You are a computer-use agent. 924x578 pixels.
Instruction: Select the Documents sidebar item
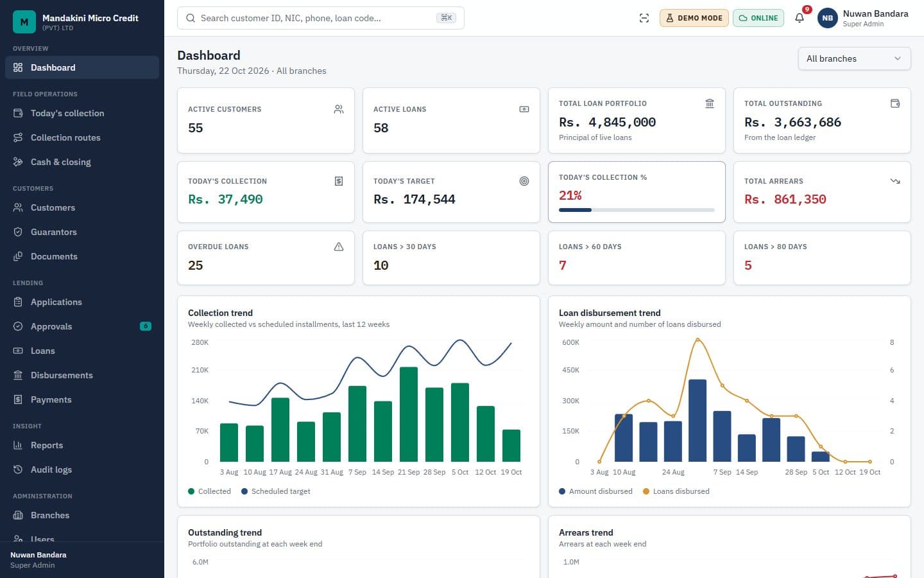tap(82, 256)
